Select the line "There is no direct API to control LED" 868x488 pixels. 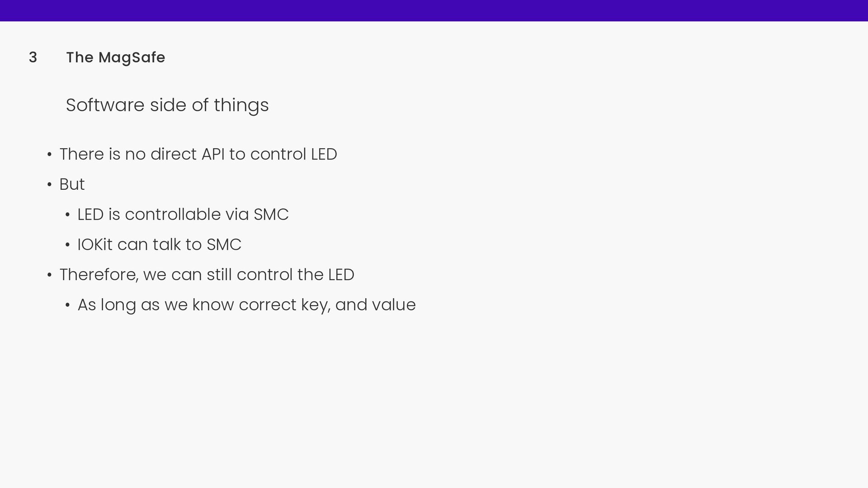point(198,154)
